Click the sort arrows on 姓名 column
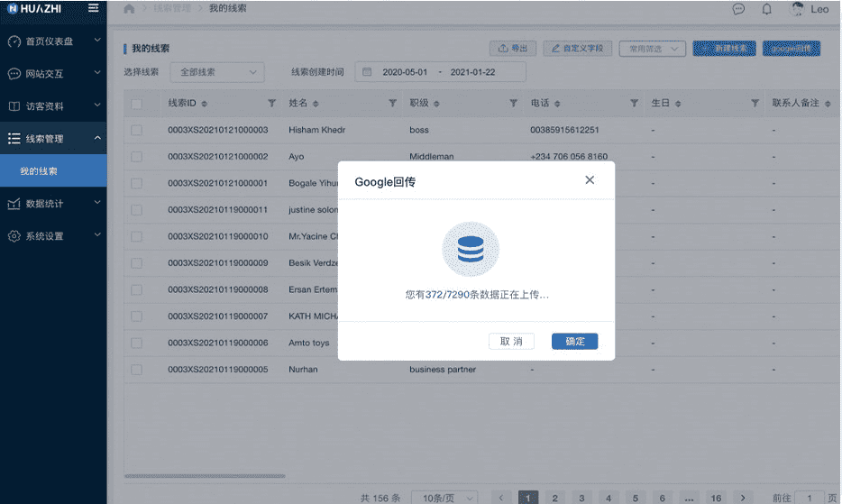Viewport: 842px width, 504px height. pyautogui.click(x=316, y=104)
